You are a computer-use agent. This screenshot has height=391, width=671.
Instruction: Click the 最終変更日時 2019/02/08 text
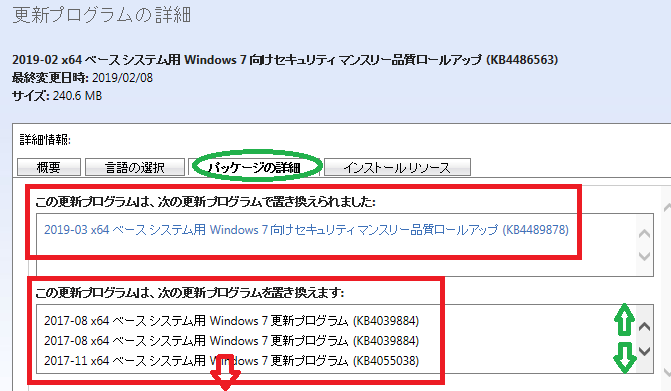tap(82, 78)
